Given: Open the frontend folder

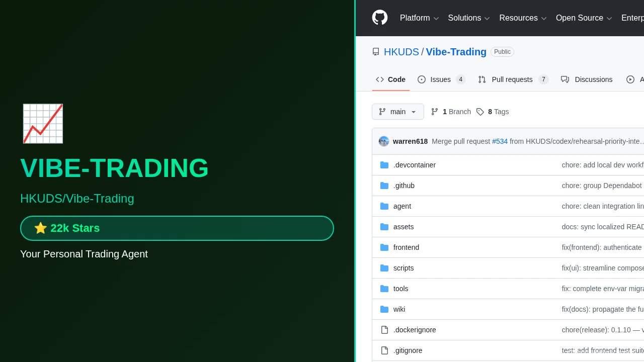Looking at the screenshot, I should click(406, 247).
